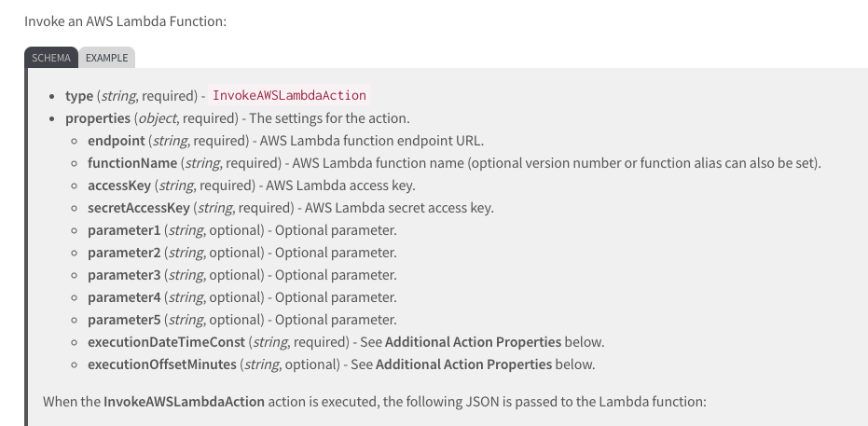Screen dimensions: 868x426
Task: Click Additional Action Properties on executionDateTimeConst line
Action: (x=473, y=342)
